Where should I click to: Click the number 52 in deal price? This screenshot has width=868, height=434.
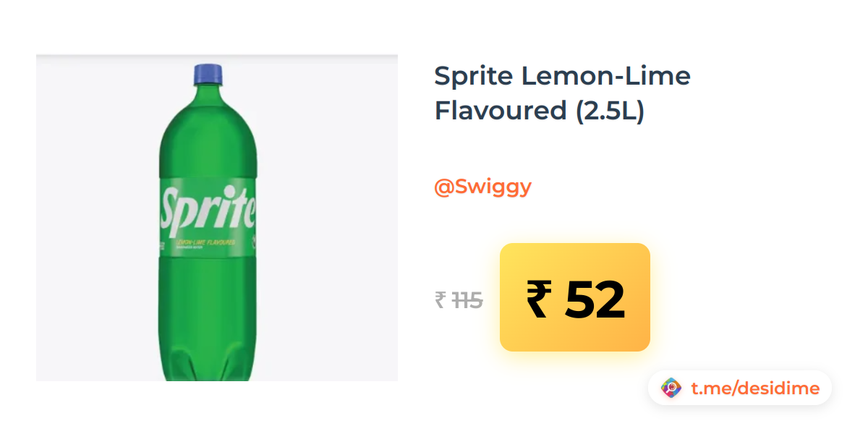coord(595,299)
